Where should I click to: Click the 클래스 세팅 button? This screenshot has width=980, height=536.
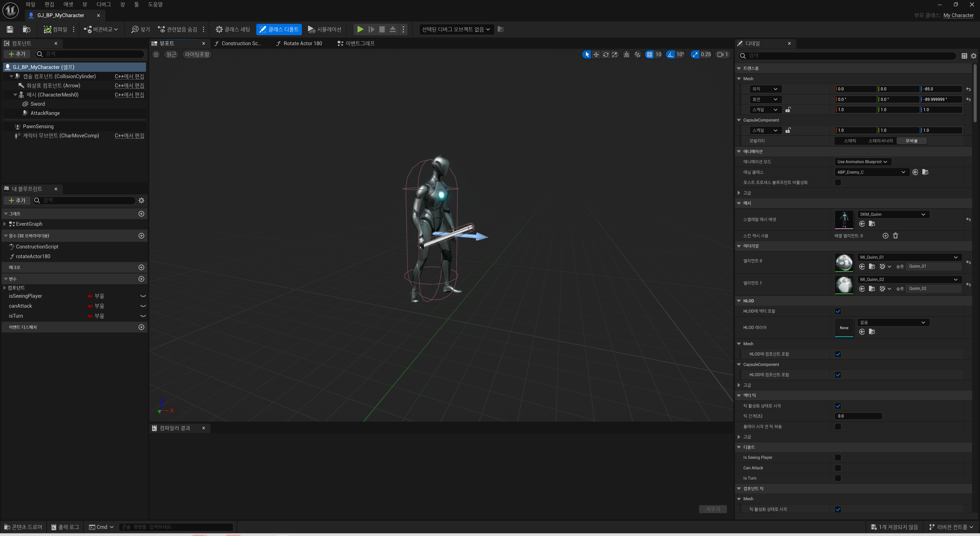(232, 29)
